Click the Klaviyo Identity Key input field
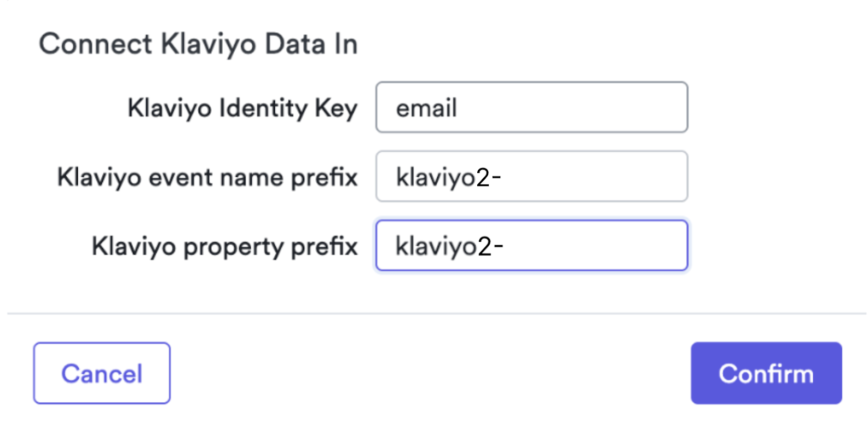The width and height of the screenshot is (868, 423). coord(531,107)
